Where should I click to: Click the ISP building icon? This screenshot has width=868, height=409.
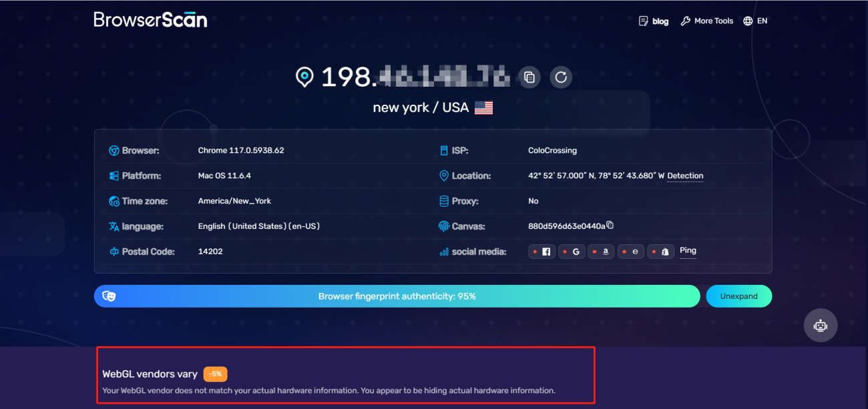click(444, 151)
